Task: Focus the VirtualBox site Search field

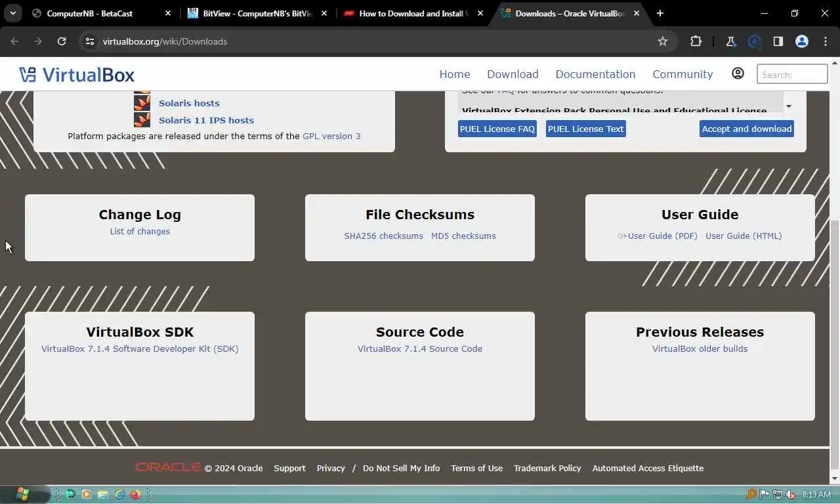Action: [x=792, y=74]
